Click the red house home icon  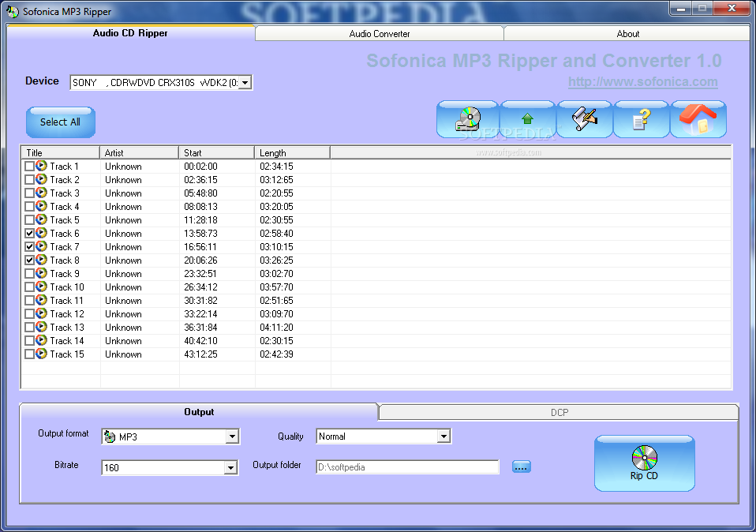tap(698, 119)
